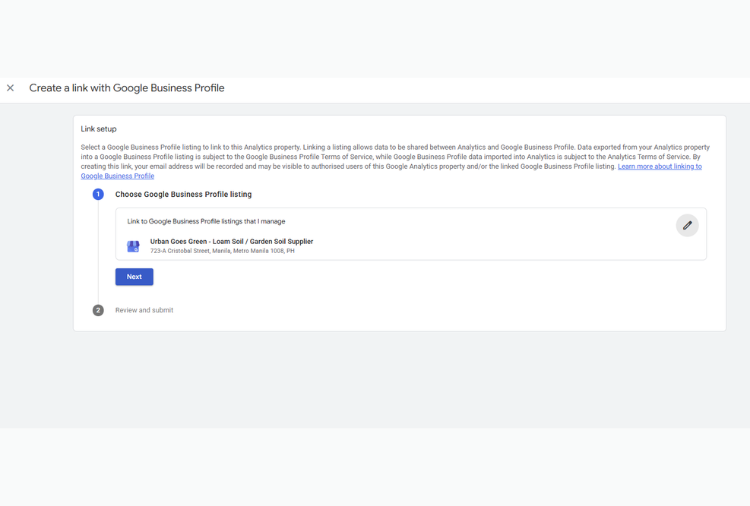Close the Create a link dialog

click(10, 88)
